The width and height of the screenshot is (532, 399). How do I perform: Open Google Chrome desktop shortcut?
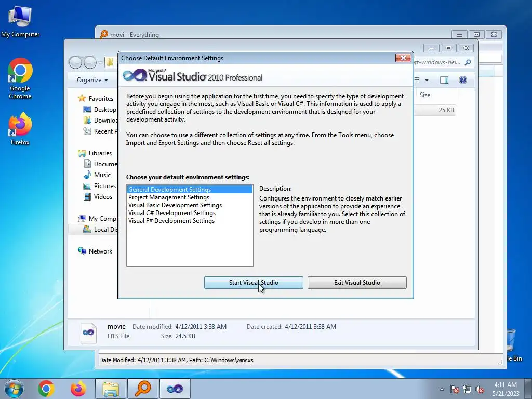(x=20, y=79)
